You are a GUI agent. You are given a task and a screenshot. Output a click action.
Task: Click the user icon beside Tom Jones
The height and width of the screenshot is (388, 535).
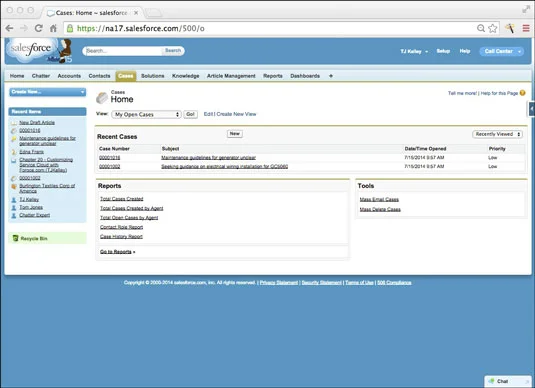click(14, 207)
